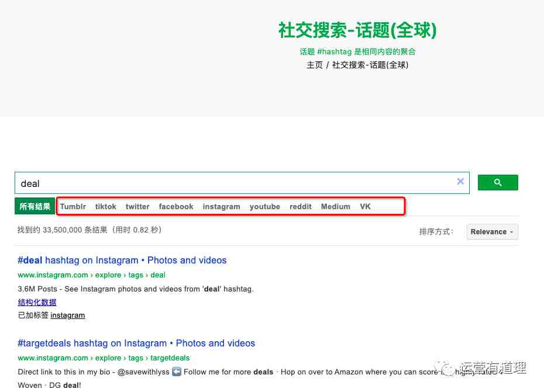Select the 所有结果 tab
Screen dimensions: 544x392
(35, 206)
